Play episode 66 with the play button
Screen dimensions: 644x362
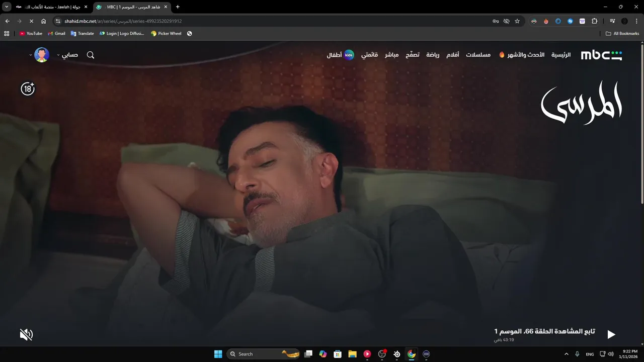(x=611, y=334)
